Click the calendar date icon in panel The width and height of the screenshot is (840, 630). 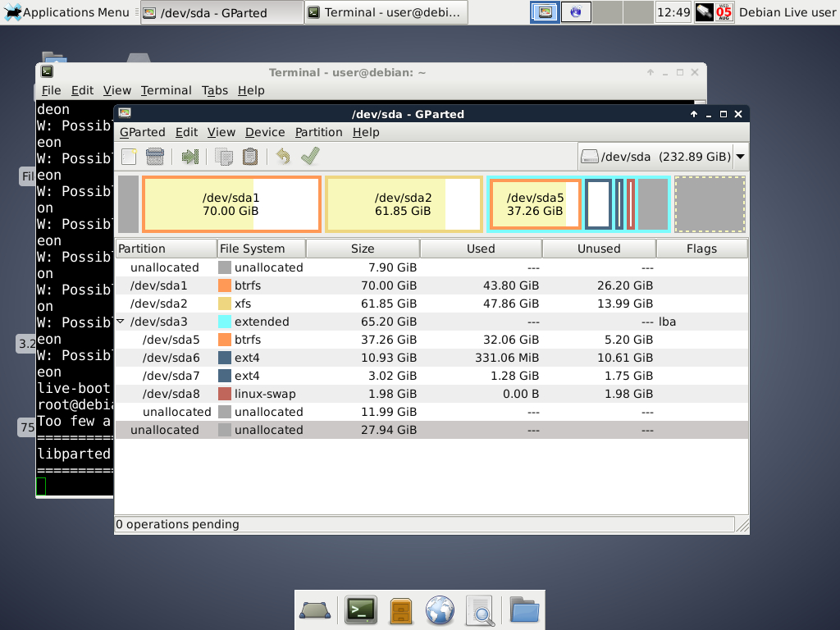click(724, 11)
